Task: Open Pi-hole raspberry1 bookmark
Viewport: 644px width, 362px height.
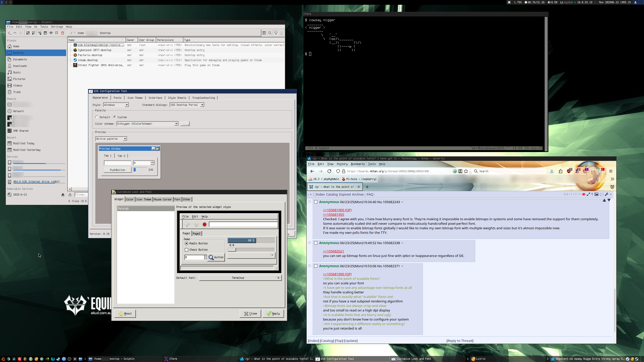Action: tap(359, 179)
